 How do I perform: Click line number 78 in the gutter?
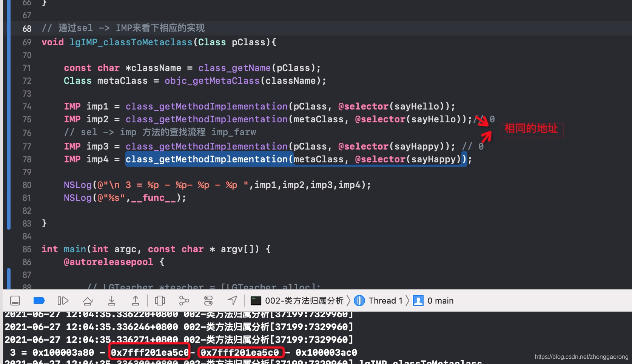(x=27, y=159)
